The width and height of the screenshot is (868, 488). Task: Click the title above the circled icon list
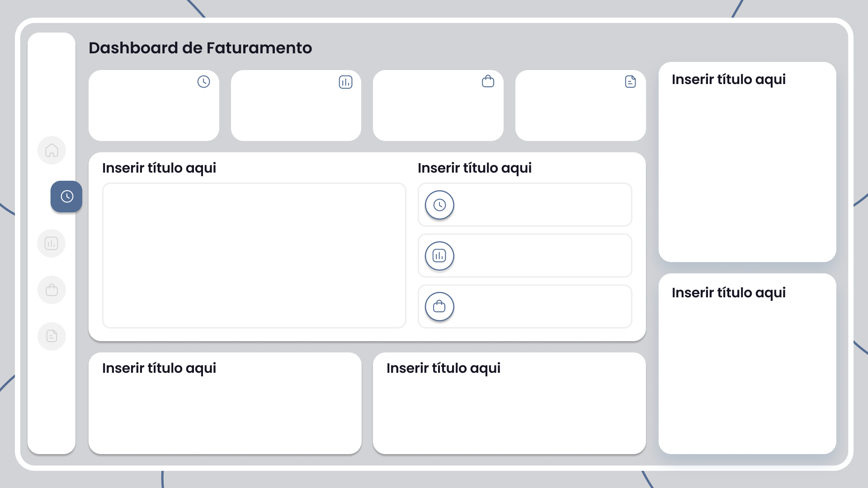(474, 168)
